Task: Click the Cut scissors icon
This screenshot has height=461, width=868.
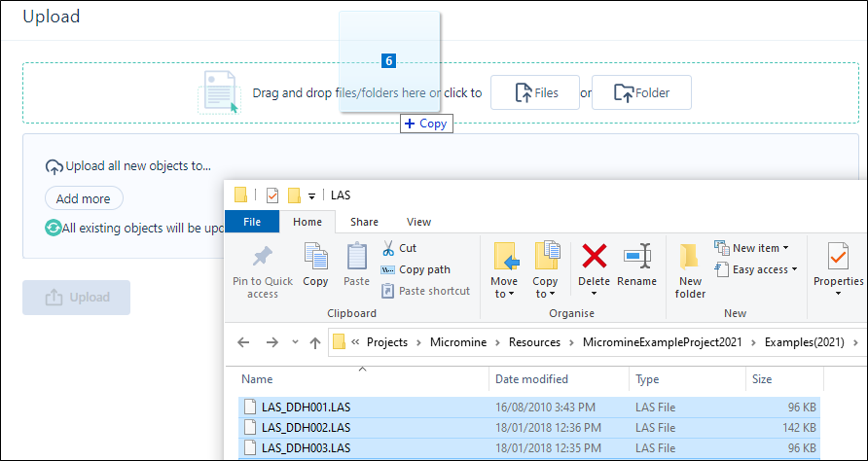Action: 388,248
